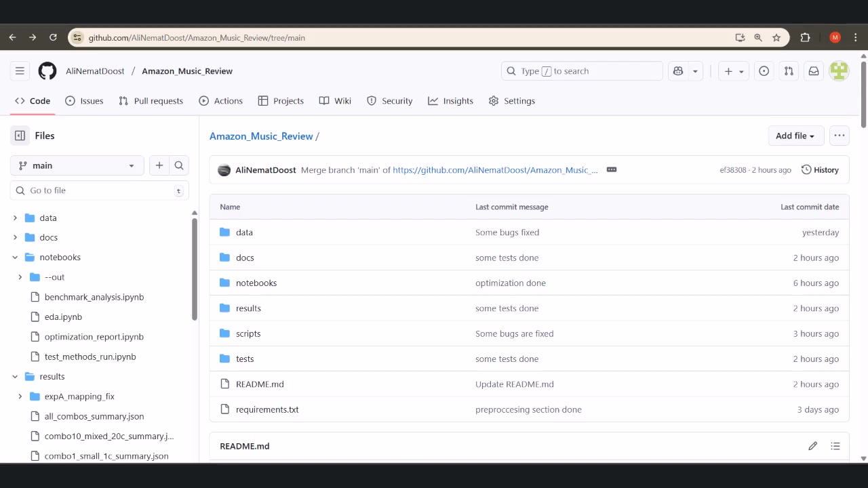Image resolution: width=868 pixels, height=488 pixels.
Task: Open the Security tab
Action: click(x=389, y=101)
